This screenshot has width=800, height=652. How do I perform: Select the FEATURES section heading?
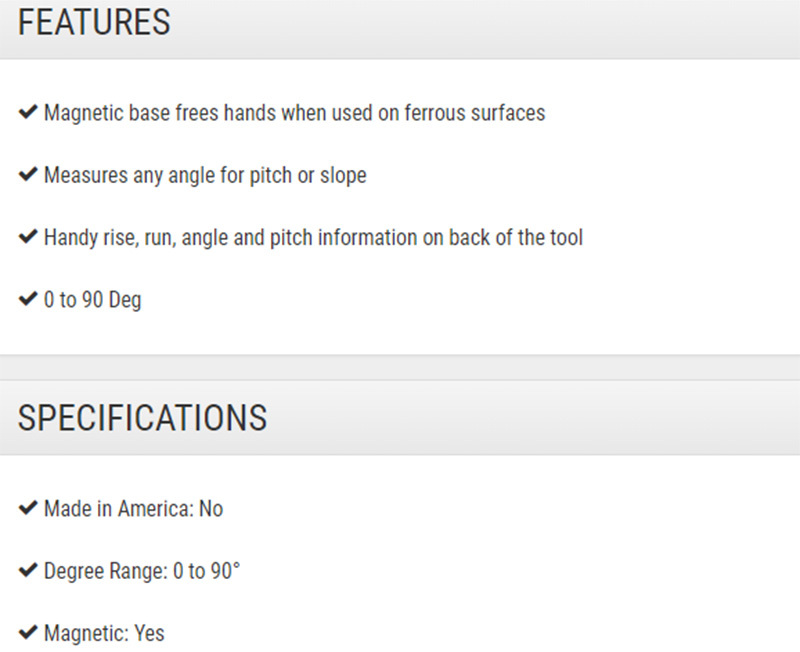tap(94, 22)
